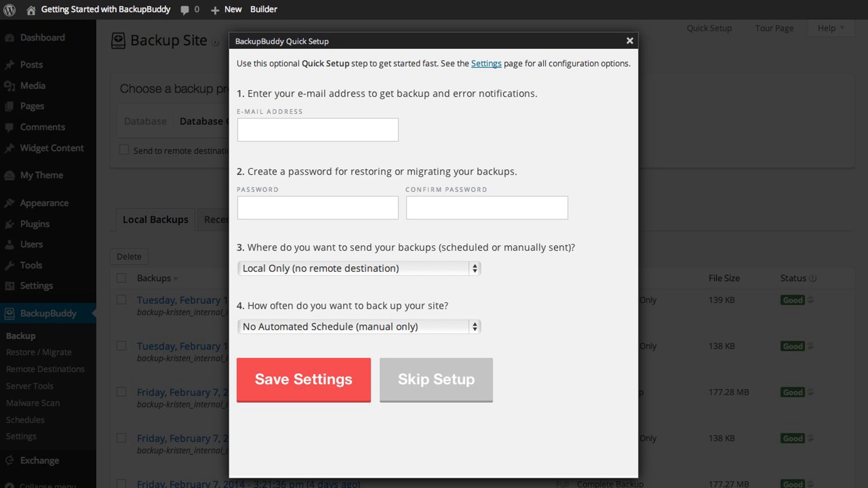Open Malware Scan submenu item
868x488 pixels.
tap(33, 403)
